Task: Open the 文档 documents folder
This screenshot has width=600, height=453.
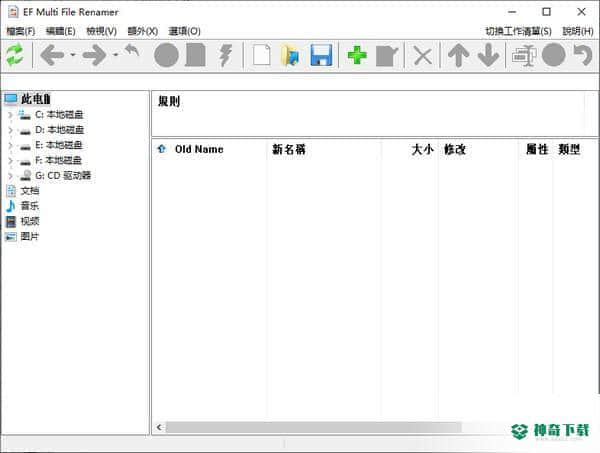Action: (x=29, y=191)
